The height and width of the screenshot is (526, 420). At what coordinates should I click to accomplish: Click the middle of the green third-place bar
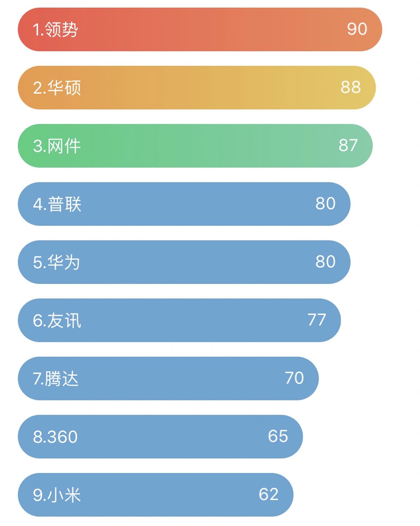coord(195,146)
